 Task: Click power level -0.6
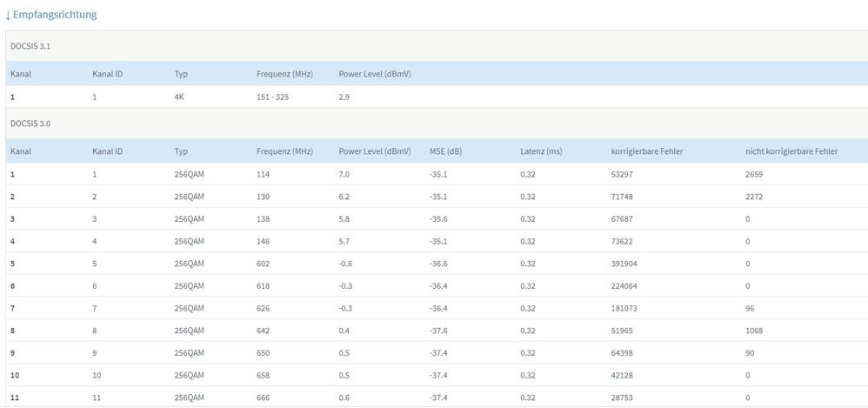click(345, 264)
